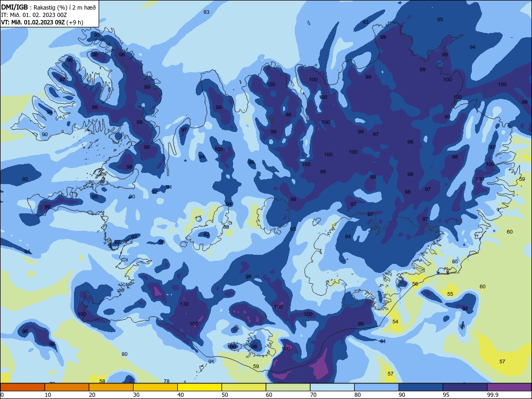
Task: Click the '99.9' legend scale label
Action: point(492,395)
